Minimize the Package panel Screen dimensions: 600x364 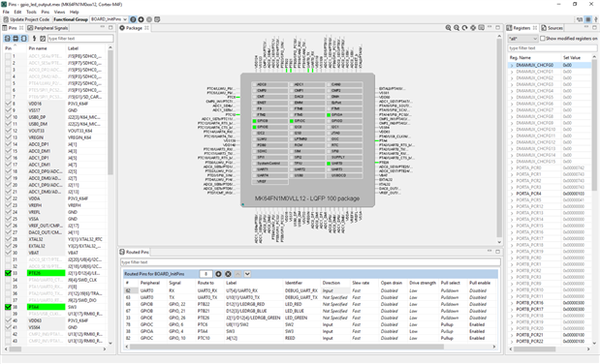[x=489, y=27]
